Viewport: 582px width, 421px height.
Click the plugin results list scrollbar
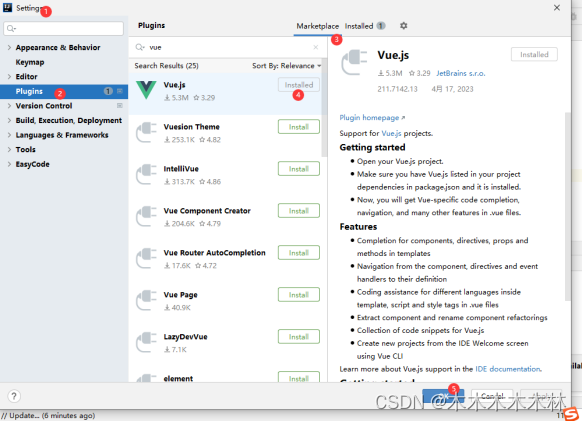click(324, 108)
